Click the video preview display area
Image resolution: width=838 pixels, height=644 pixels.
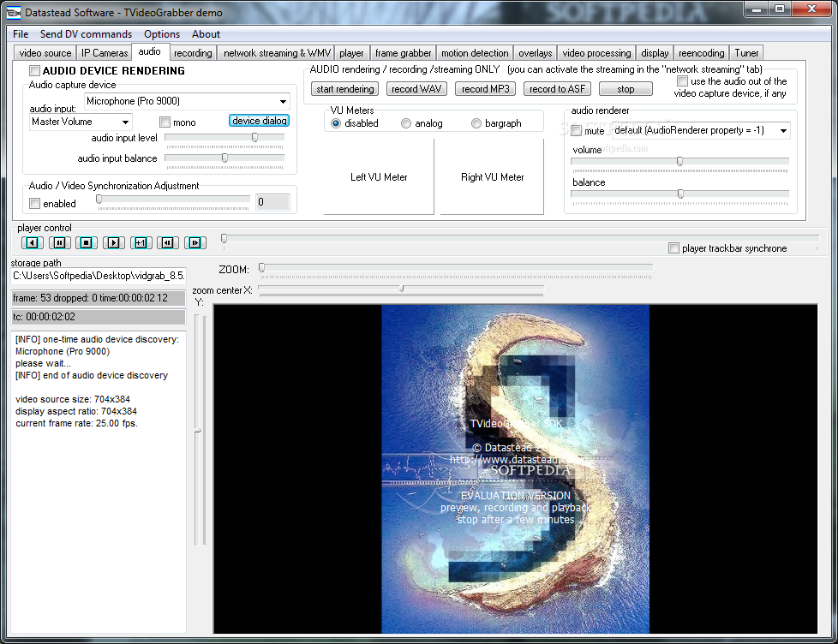click(x=515, y=469)
